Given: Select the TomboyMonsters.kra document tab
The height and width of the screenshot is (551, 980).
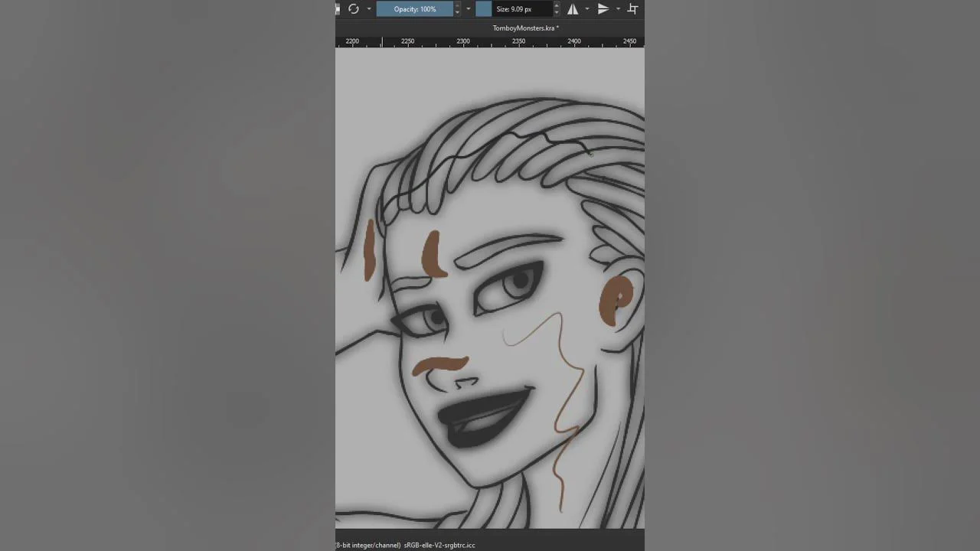Looking at the screenshot, I should (x=525, y=28).
